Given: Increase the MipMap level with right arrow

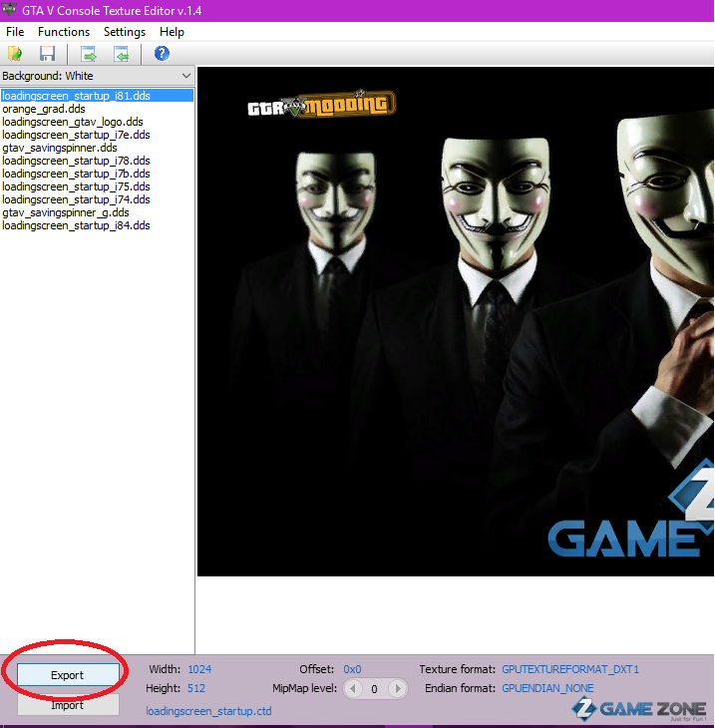Looking at the screenshot, I should click(398, 688).
